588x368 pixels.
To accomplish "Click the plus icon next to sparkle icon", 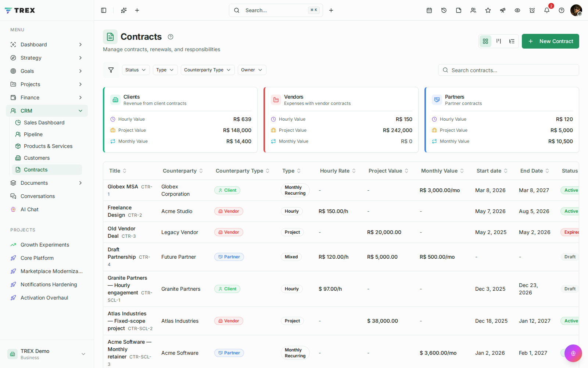I will [x=137, y=10].
